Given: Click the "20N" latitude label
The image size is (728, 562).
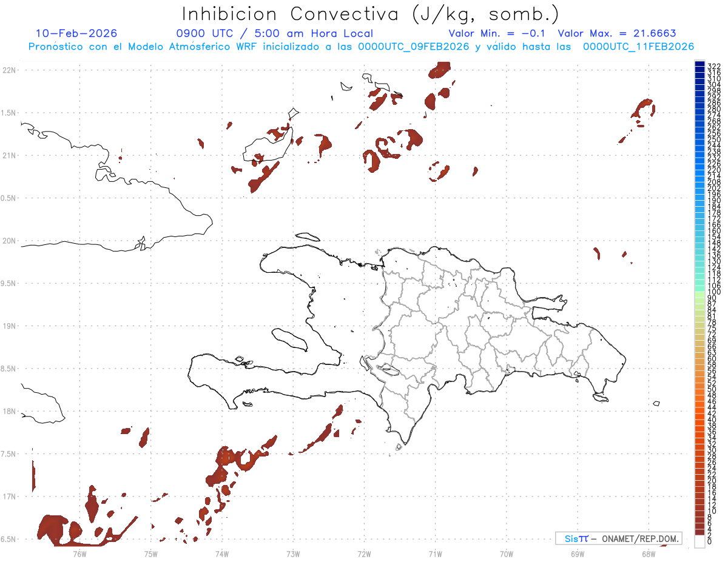Looking at the screenshot, I should pyautogui.click(x=9, y=241).
